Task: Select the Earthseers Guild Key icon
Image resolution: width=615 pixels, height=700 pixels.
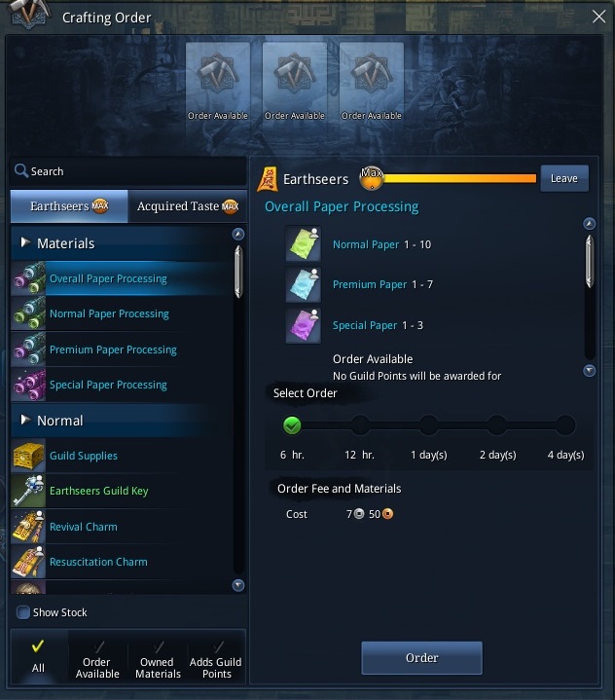Action: pos(28,491)
